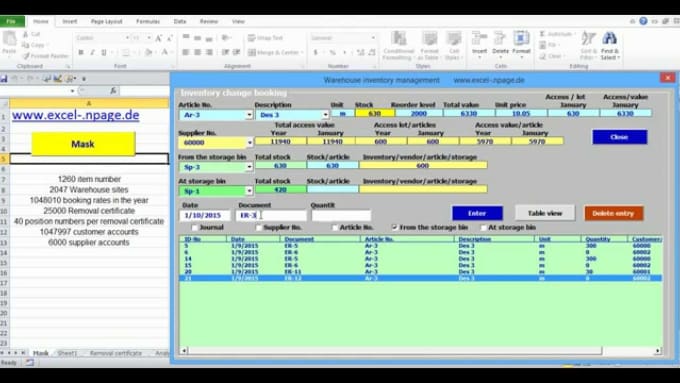Viewport: 680px width, 383px height.
Task: Click the Find & Select binoculars icon
Action: click(609, 39)
